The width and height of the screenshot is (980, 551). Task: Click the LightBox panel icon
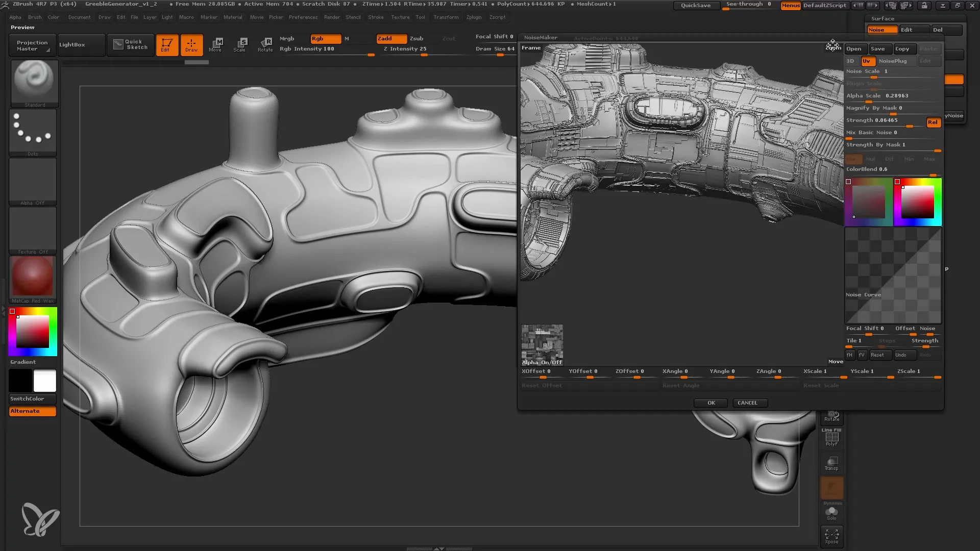pyautogui.click(x=72, y=44)
